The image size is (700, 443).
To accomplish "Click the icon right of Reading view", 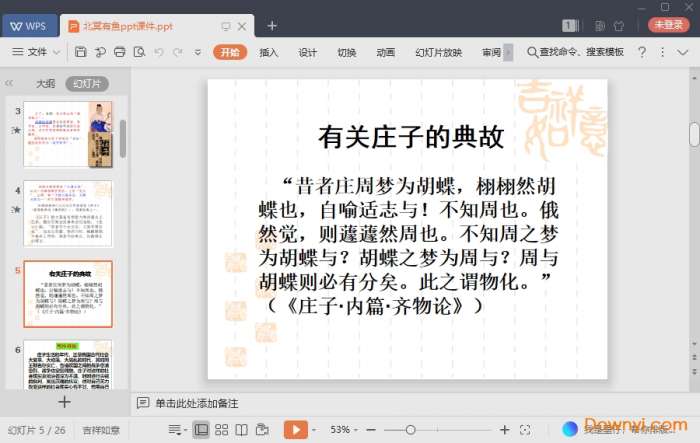I will (x=262, y=430).
